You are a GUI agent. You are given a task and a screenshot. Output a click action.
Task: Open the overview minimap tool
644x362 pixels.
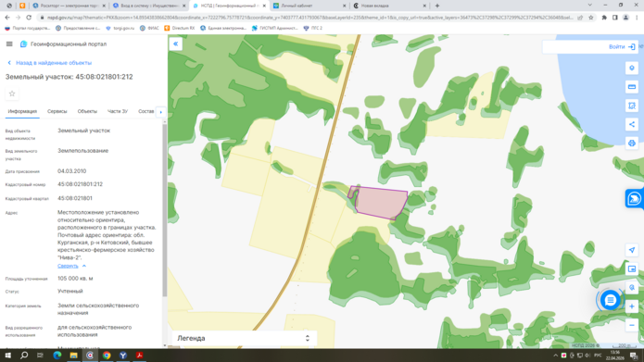(x=632, y=268)
